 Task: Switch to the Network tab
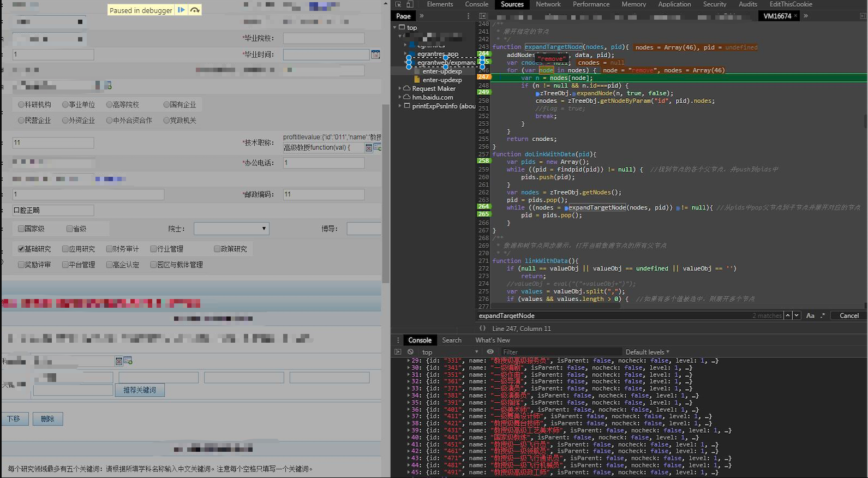[x=548, y=4]
